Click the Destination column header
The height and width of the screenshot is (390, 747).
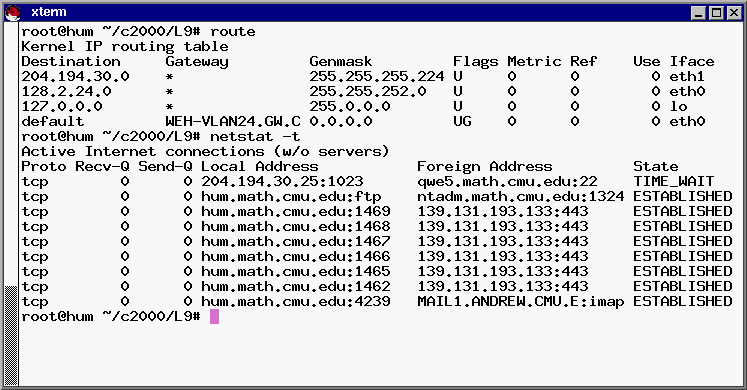71,61
